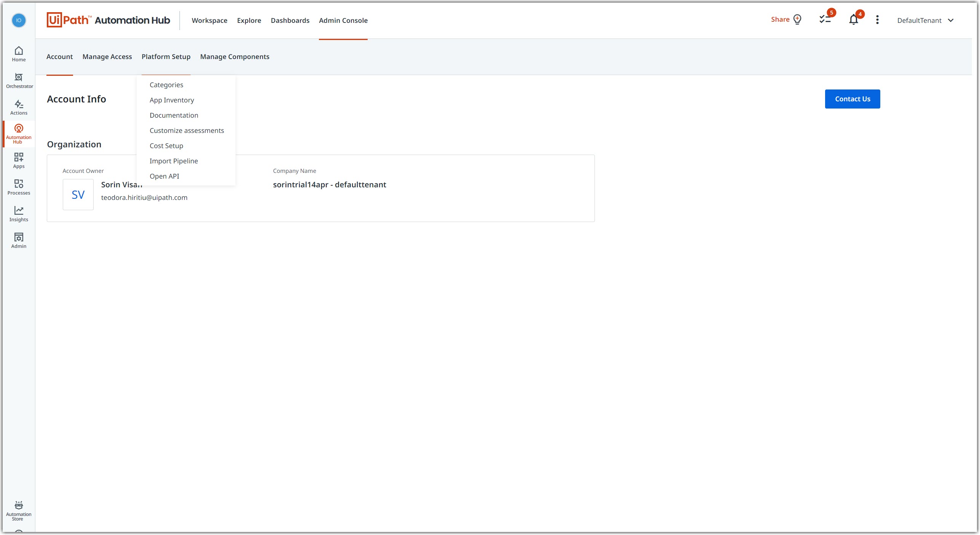Open Orchestrator from the sidebar
Screen dimensions: 980x535
(19, 81)
